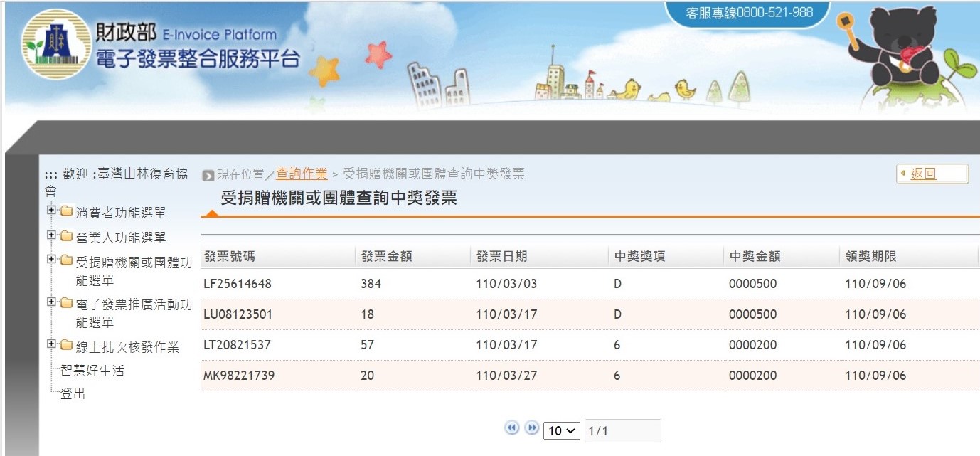The height and width of the screenshot is (456, 980).
Task: Open 消費者功能選單 menu item
Action: pyautogui.click(x=121, y=213)
